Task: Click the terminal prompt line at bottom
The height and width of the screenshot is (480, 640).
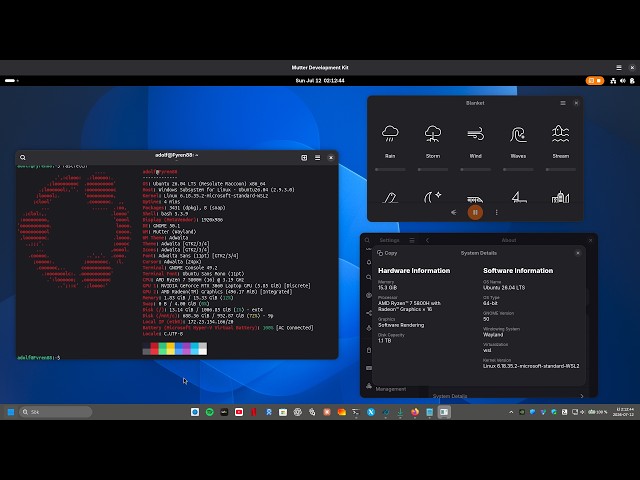Action: [x=39, y=358]
